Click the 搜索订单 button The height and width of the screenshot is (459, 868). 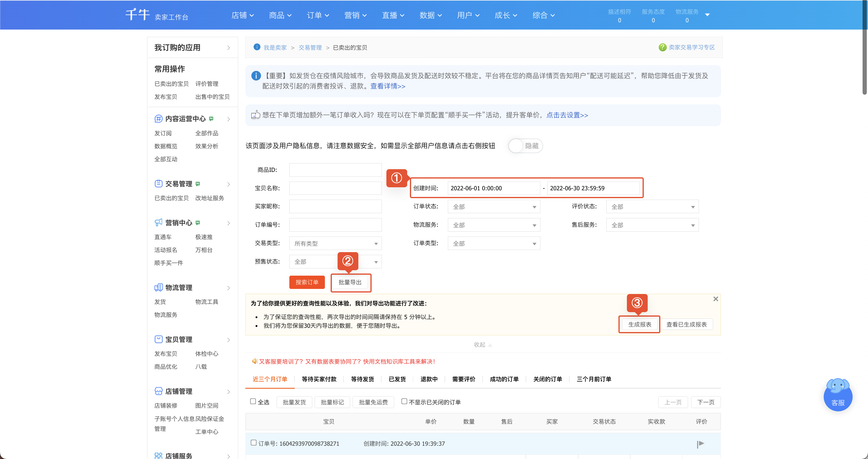pyautogui.click(x=307, y=282)
